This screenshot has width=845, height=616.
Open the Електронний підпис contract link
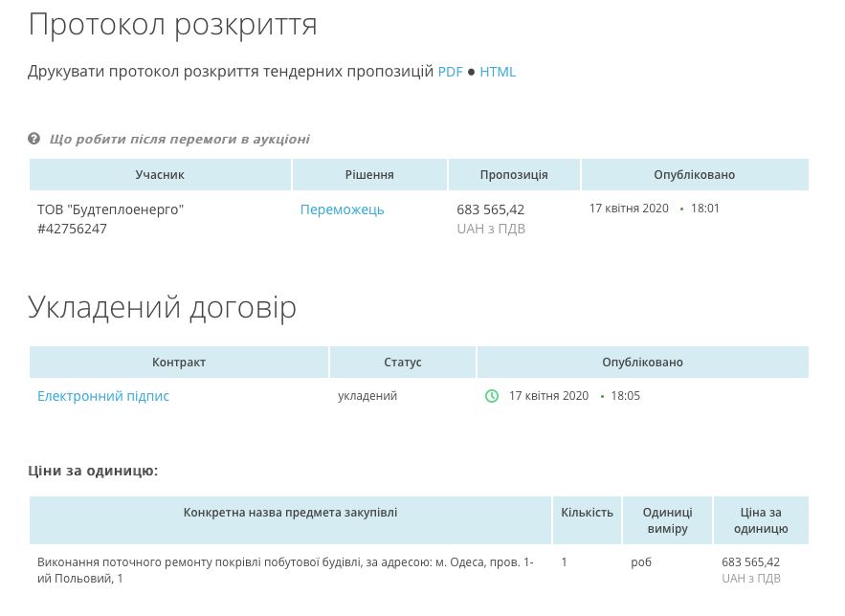tap(103, 396)
